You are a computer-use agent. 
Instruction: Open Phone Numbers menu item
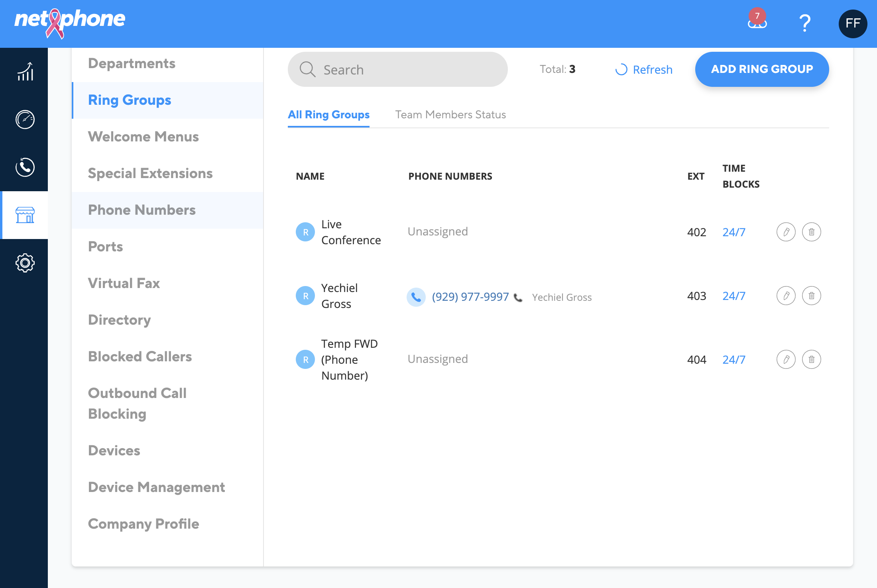[x=167, y=210]
